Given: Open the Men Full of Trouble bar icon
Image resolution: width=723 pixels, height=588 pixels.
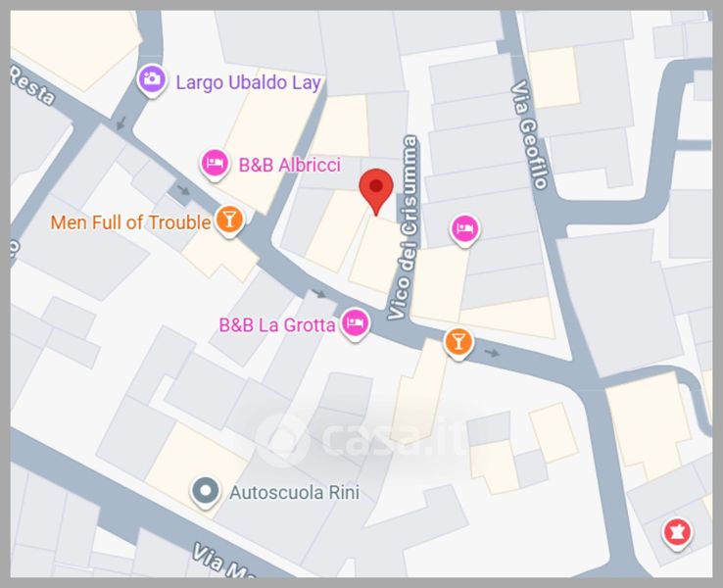Looking at the screenshot, I should click(229, 220).
